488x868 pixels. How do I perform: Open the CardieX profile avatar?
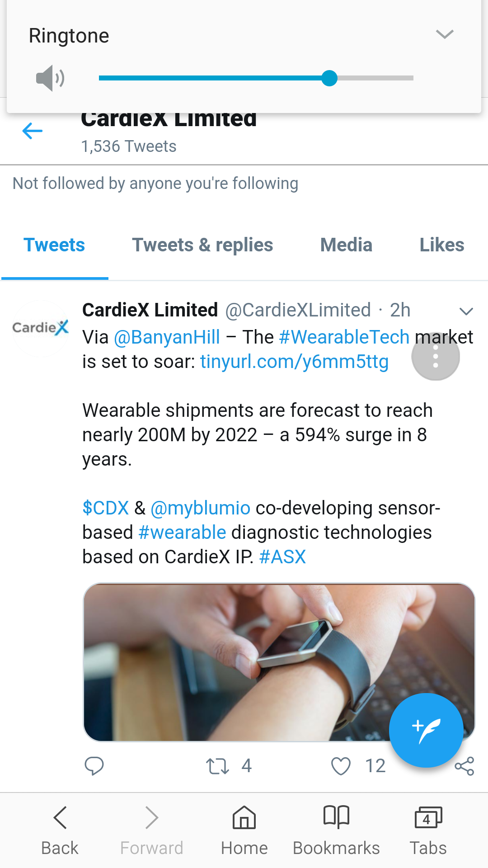point(41,328)
